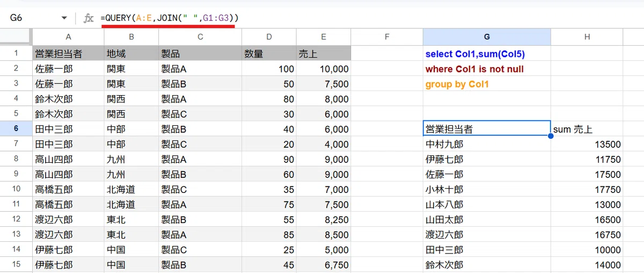Click cell 'group by Col1'

487,84
